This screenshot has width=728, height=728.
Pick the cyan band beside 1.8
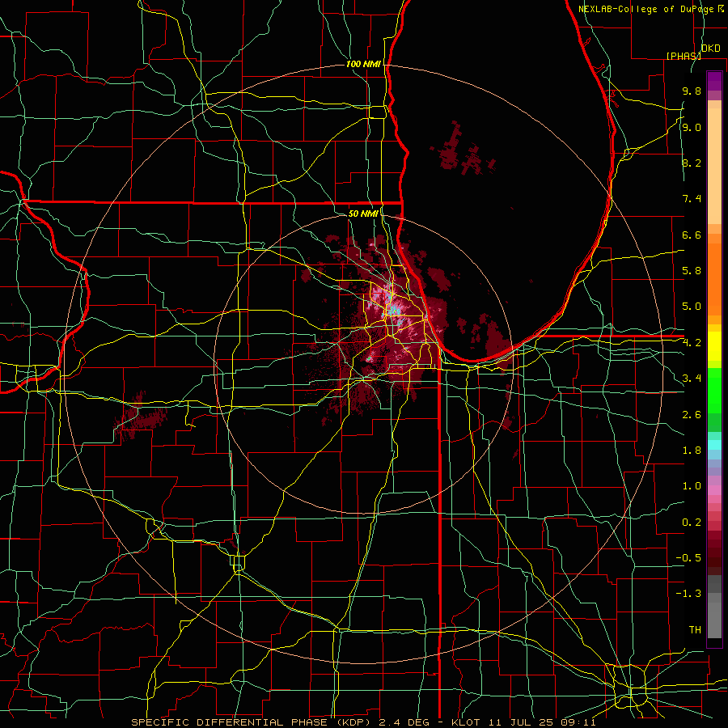click(714, 445)
